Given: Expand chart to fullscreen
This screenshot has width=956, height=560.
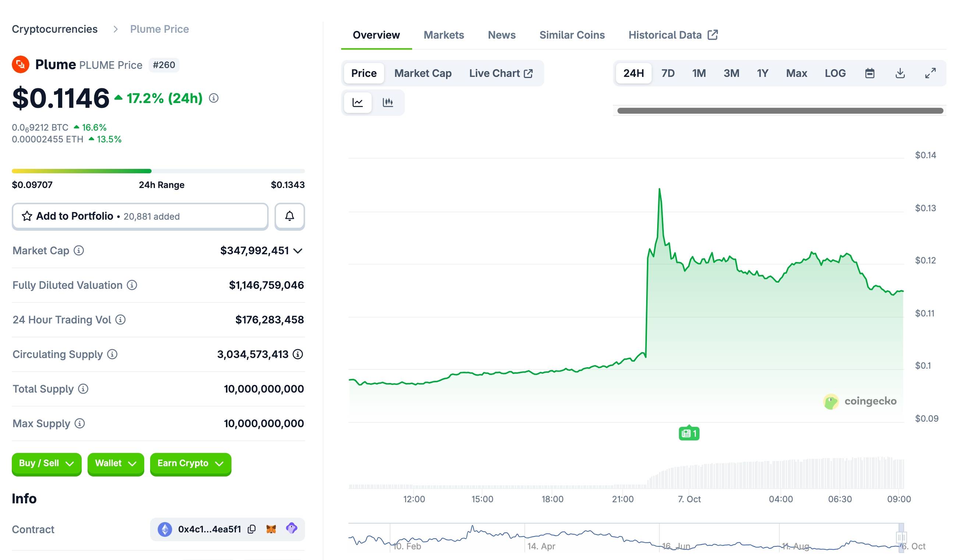Looking at the screenshot, I should pos(930,73).
